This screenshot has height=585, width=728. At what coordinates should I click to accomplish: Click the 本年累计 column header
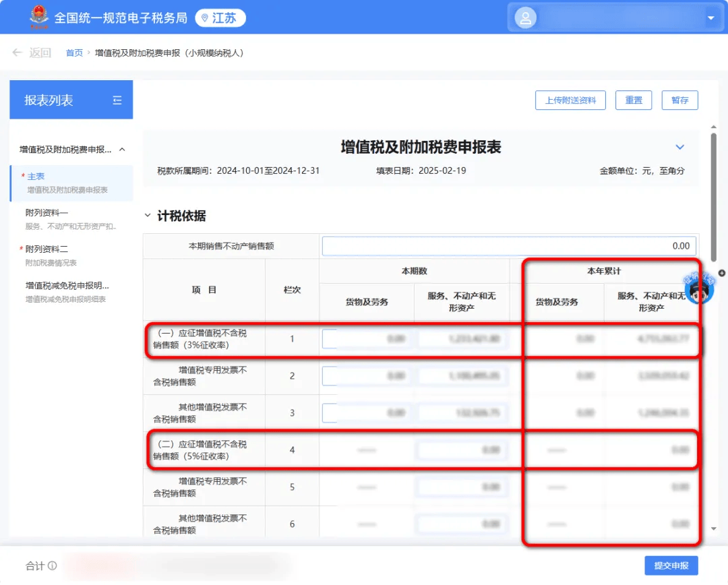(603, 271)
